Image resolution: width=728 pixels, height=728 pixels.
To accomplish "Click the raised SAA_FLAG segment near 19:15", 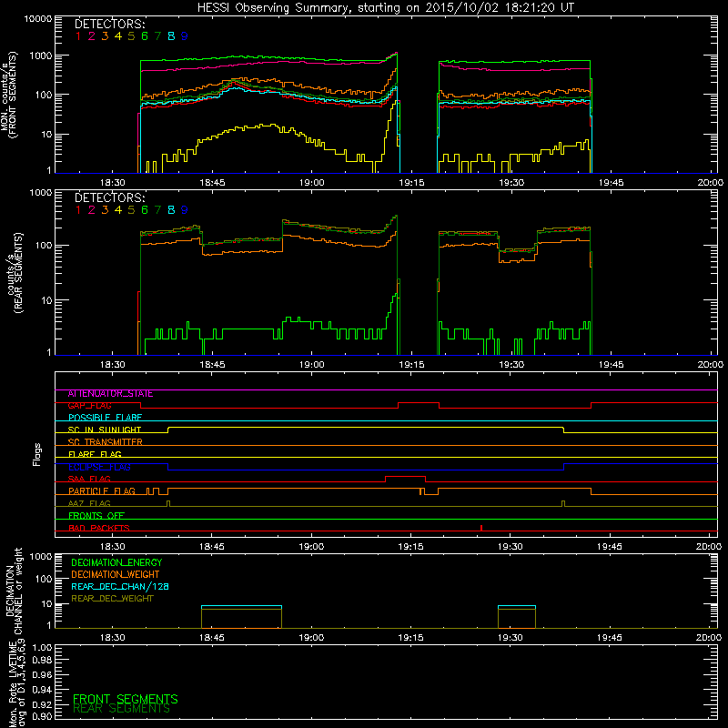I will [x=405, y=477].
